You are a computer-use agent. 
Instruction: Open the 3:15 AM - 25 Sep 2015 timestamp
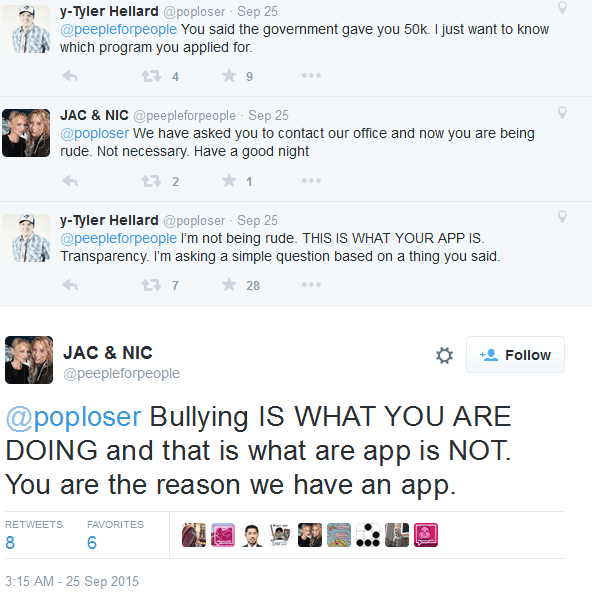pos(72,581)
